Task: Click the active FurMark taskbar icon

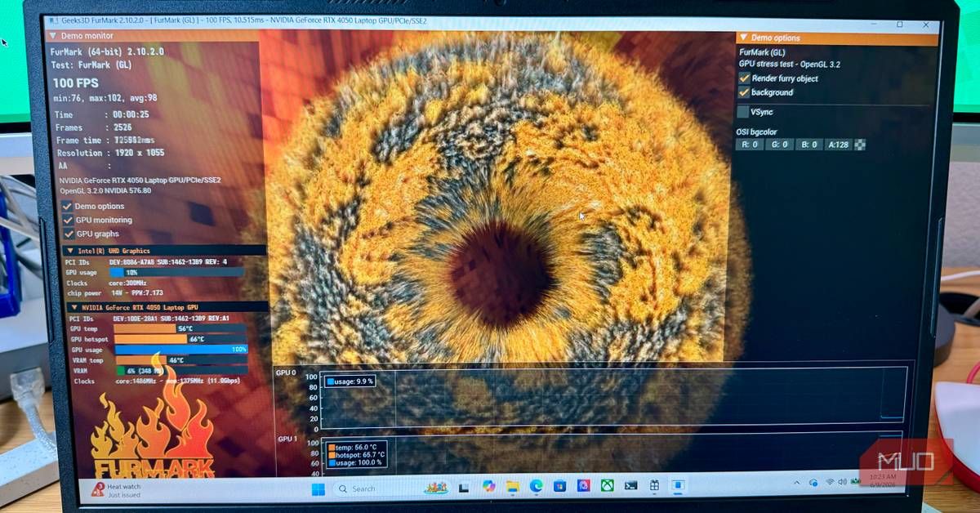Action: [x=678, y=484]
